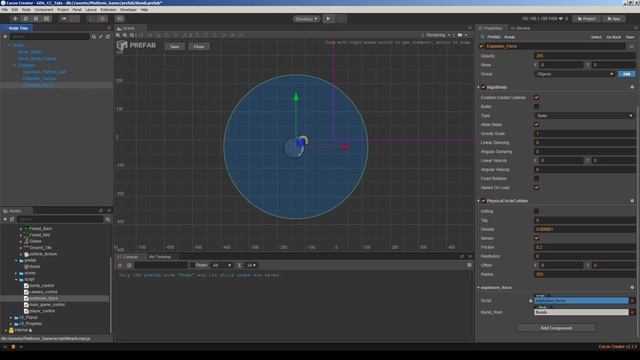Select explosion_force script in Assets
This screenshot has height=360, width=640.
pyautogui.click(x=44, y=298)
